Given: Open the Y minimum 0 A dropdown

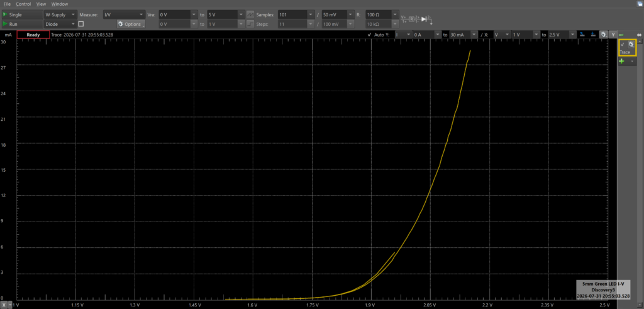Looking at the screenshot, I should coord(427,35).
